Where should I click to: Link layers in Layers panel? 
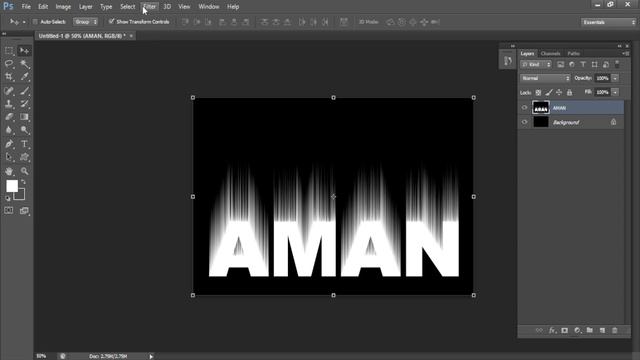tap(539, 330)
